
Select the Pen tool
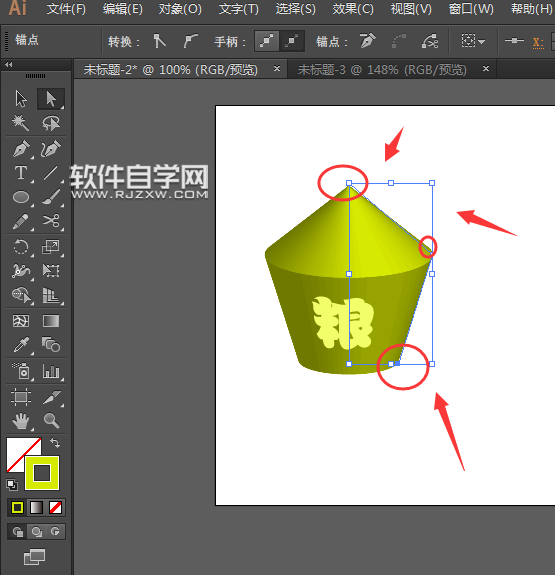[21, 149]
